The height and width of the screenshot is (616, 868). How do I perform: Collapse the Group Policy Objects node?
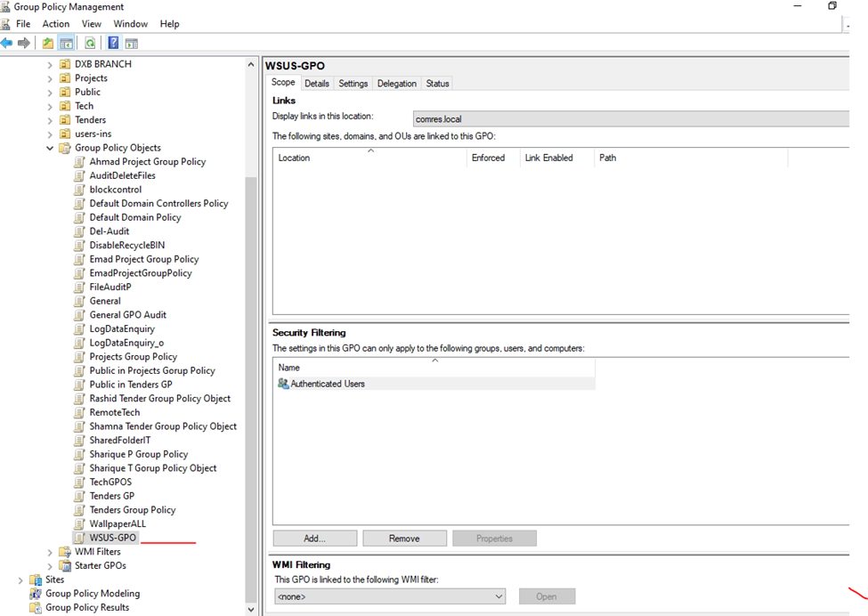click(x=50, y=148)
